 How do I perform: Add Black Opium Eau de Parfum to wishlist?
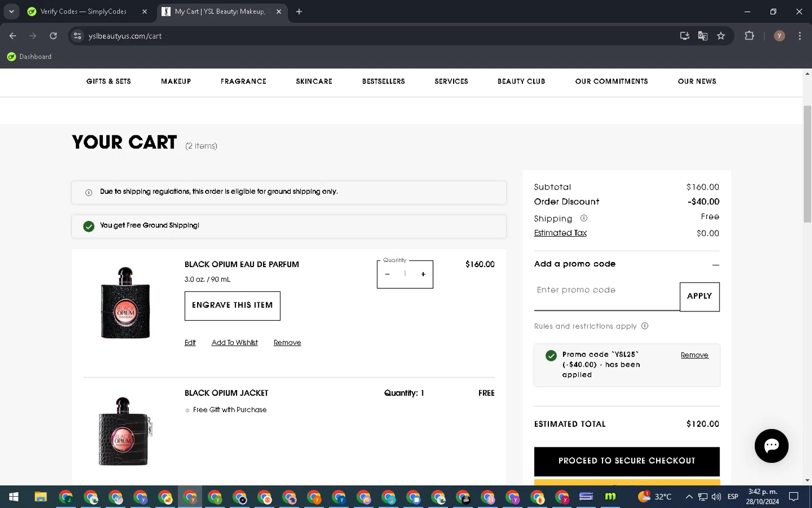[234, 343]
